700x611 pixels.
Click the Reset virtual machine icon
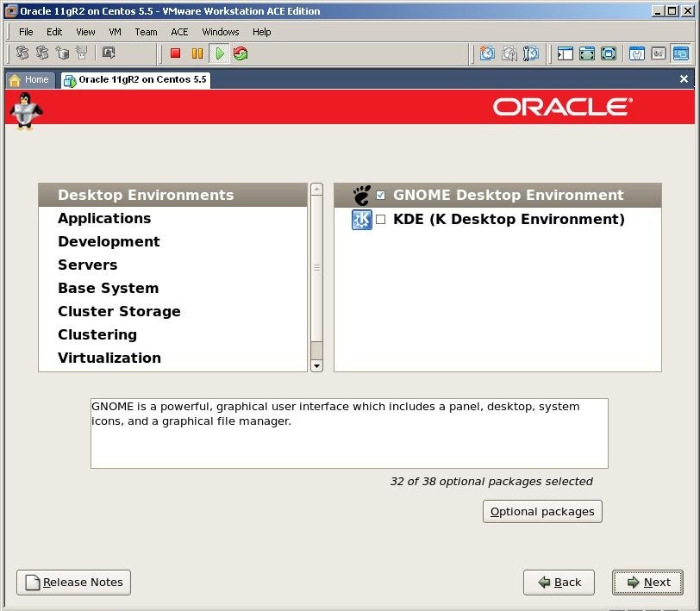coord(241,53)
